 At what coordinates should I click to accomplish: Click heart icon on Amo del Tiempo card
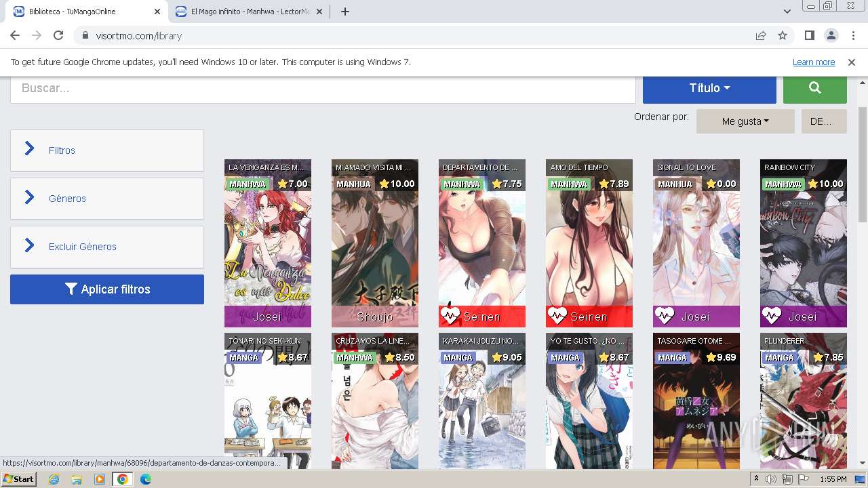(557, 316)
